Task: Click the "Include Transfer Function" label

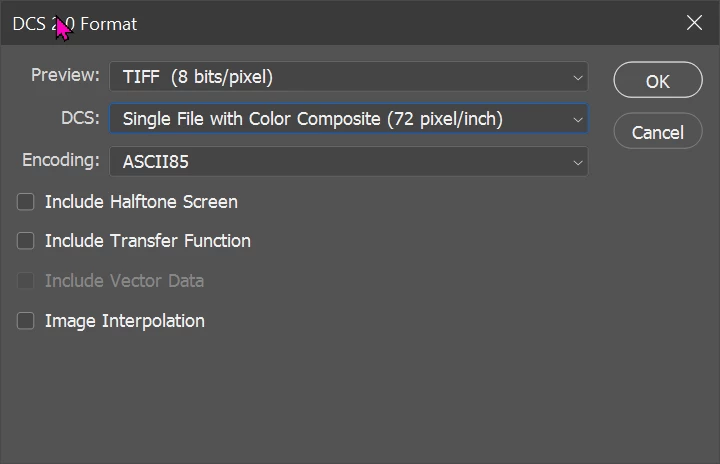Action: point(148,241)
